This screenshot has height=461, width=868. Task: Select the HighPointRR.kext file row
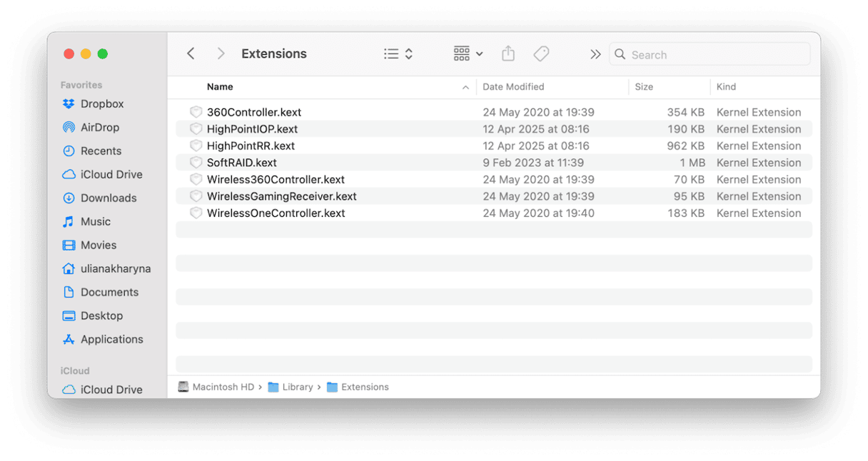pos(251,146)
